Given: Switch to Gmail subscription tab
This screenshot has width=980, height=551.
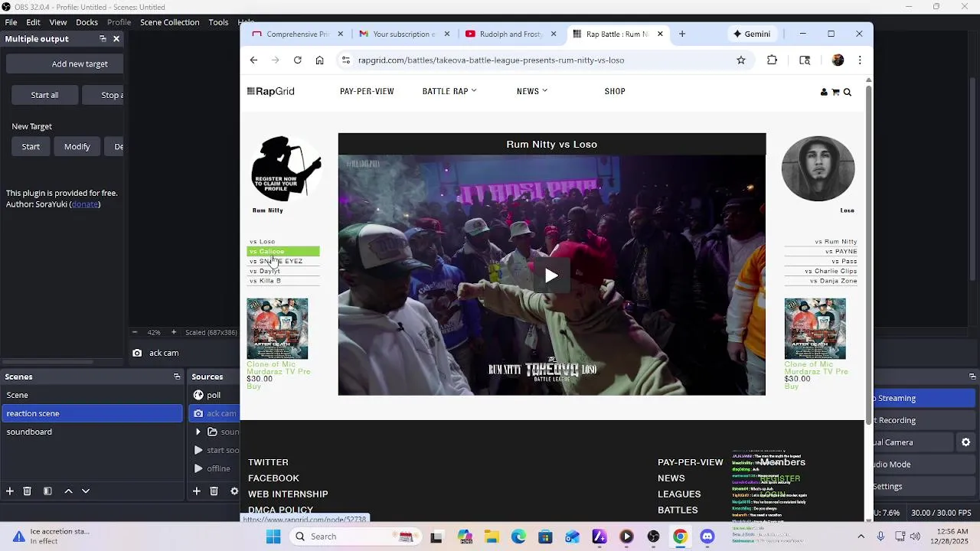Looking at the screenshot, I should (403, 34).
